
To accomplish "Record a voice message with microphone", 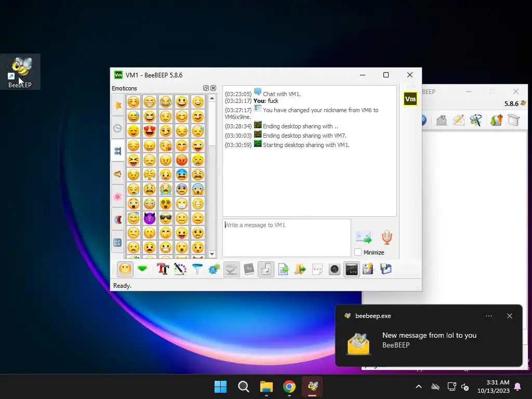I will pyautogui.click(x=387, y=237).
